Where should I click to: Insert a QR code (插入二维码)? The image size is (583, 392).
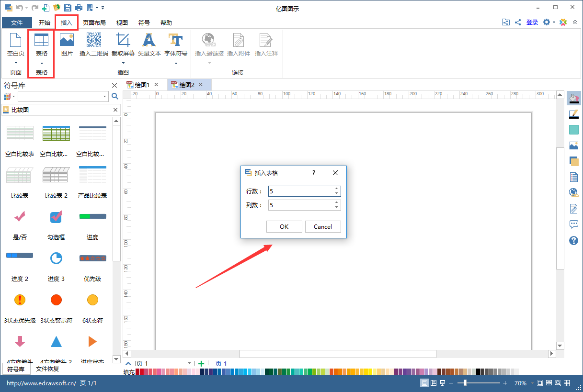94,45
